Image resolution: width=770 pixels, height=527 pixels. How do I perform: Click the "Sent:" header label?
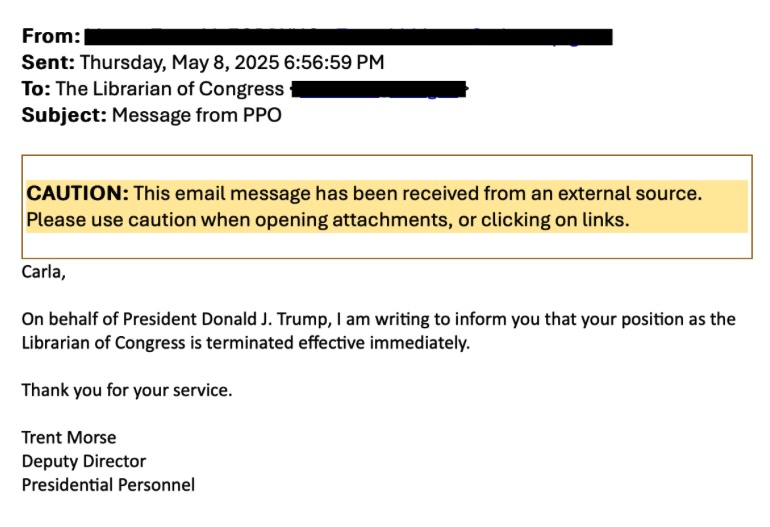[49, 63]
